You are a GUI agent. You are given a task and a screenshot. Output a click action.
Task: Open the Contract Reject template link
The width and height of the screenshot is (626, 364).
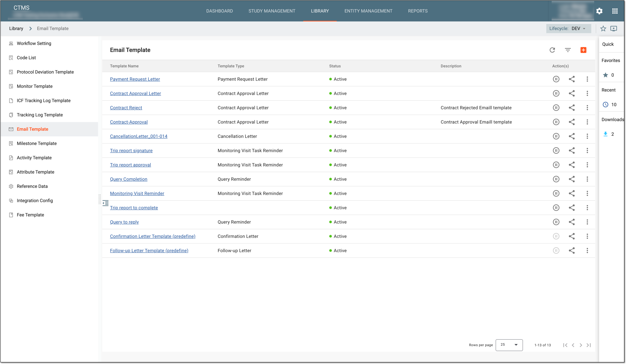pos(126,108)
